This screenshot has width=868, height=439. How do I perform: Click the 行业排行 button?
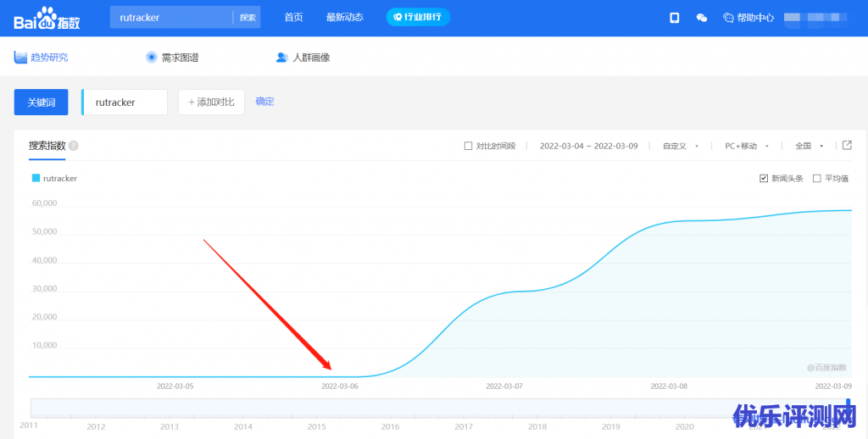pos(418,18)
